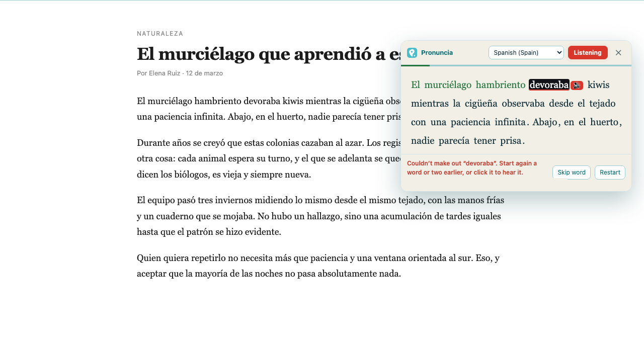Click the Restart button

click(x=610, y=172)
